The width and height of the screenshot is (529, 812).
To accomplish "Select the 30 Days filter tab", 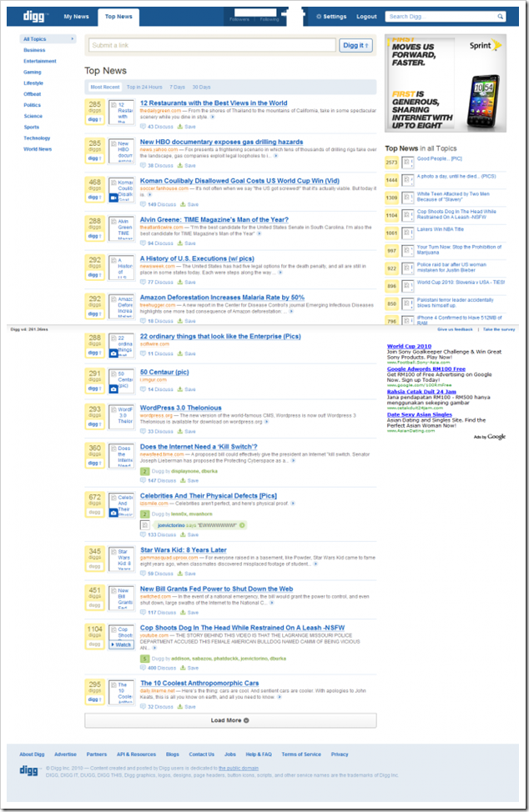I will click(202, 87).
